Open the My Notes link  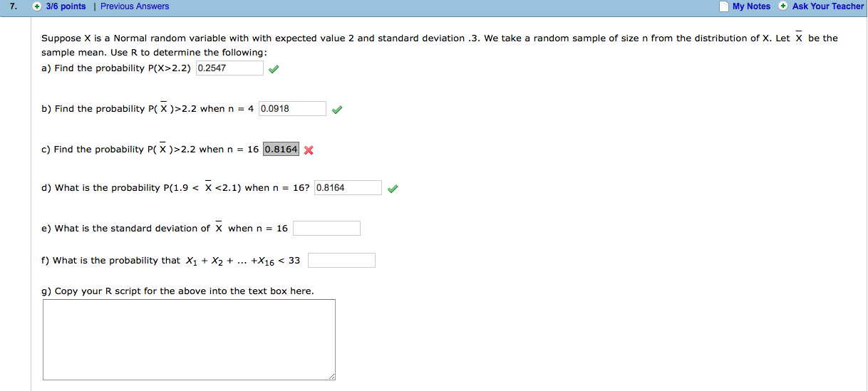pyautogui.click(x=751, y=6)
